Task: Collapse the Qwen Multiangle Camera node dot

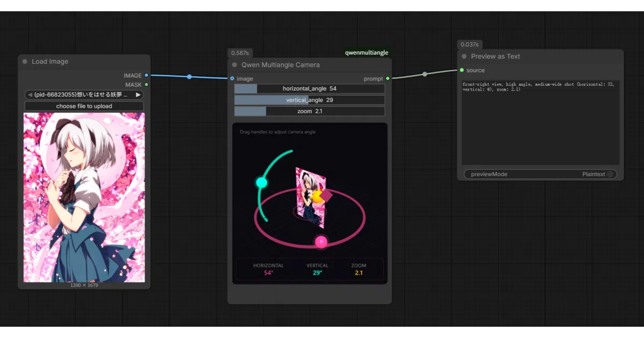Action: 235,65
